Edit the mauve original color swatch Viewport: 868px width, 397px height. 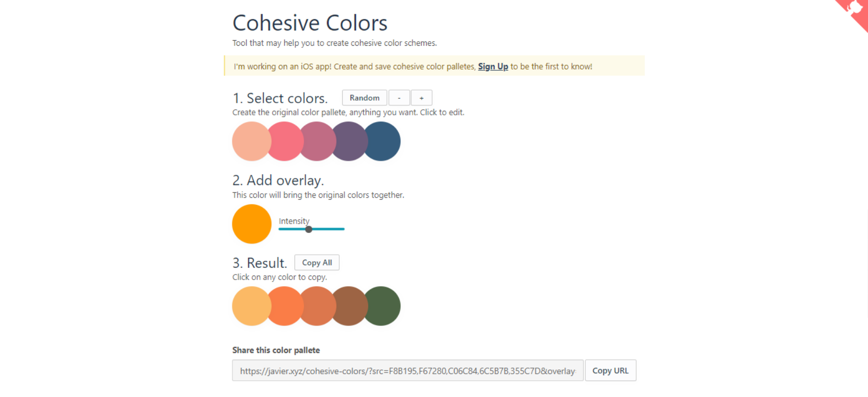tap(317, 141)
